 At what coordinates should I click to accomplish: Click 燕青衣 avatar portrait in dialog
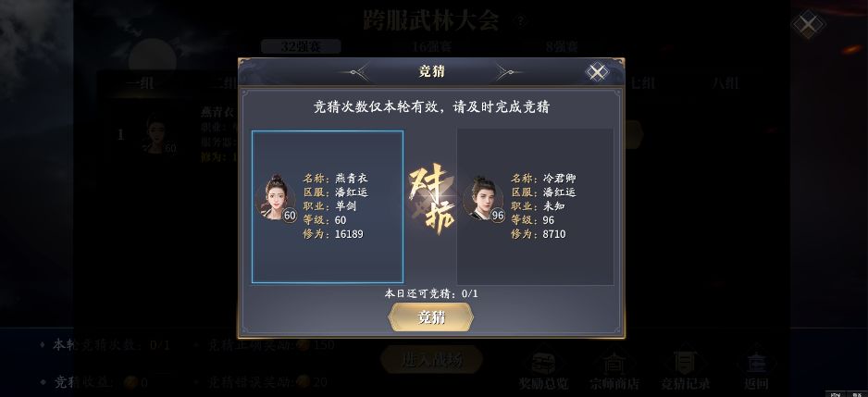click(276, 198)
